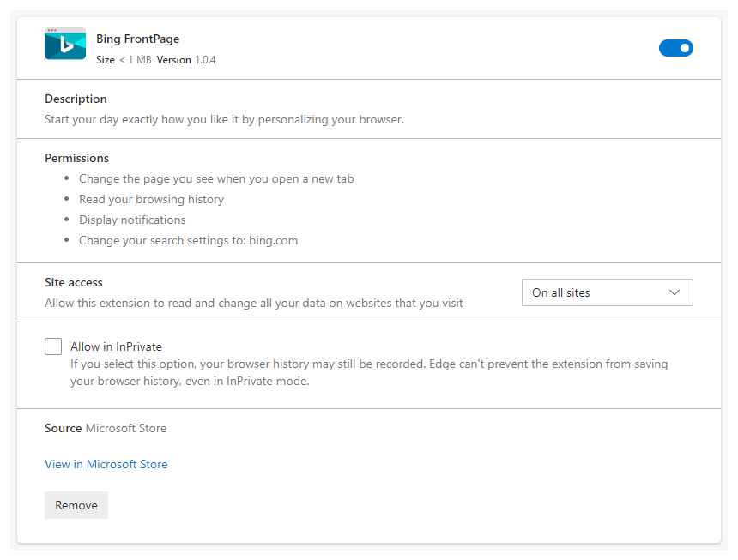
Task: Click the Source Microsoft Store text
Action: pyautogui.click(x=106, y=428)
